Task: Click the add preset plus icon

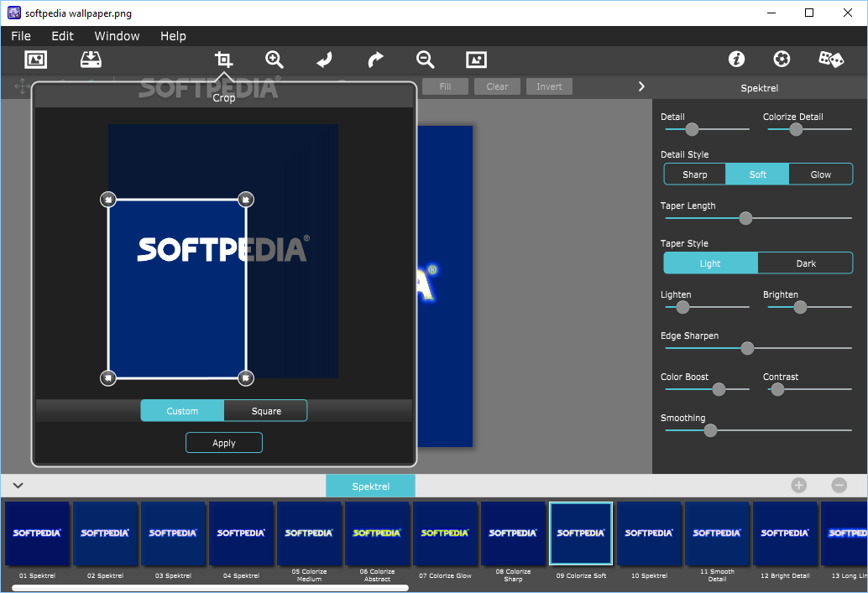Action: pyautogui.click(x=799, y=485)
